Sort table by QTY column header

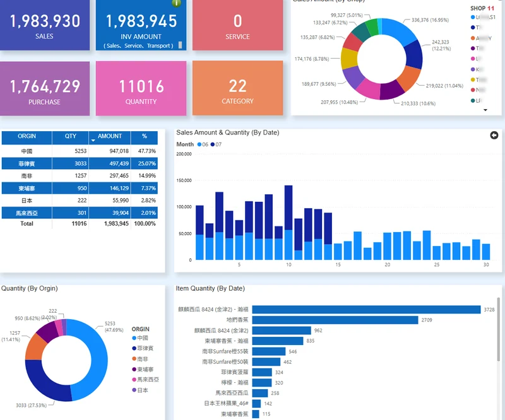tap(71, 136)
